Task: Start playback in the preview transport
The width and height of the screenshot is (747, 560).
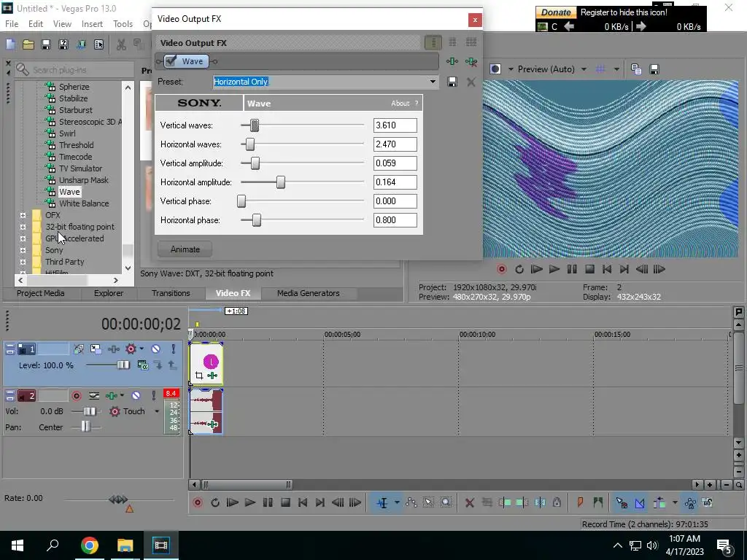Action: [554, 270]
